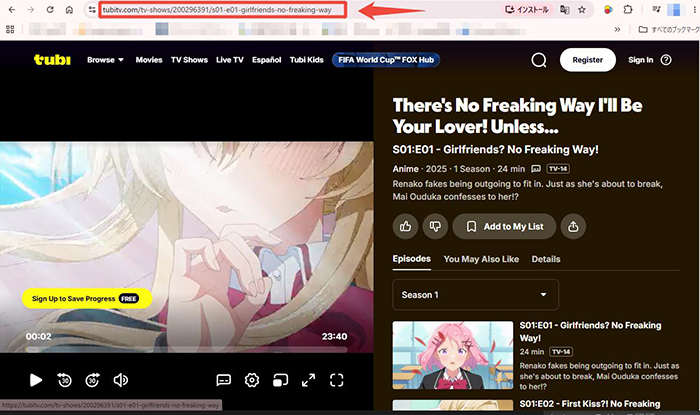Screen dimensions: 700x415
Task: Open the Tubi Kids menu item
Action: pos(307,60)
